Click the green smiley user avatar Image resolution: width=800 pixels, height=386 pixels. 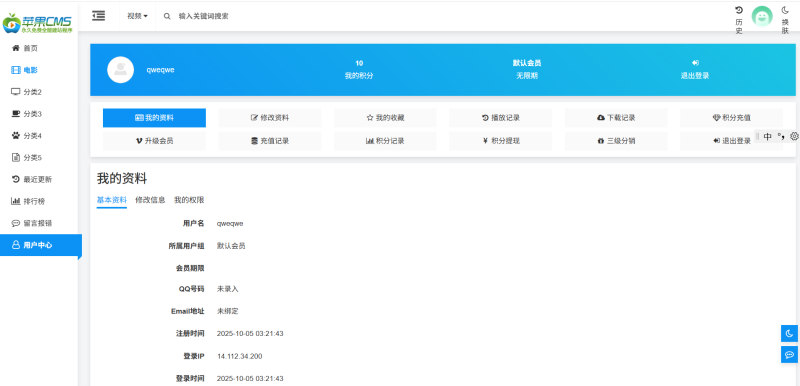click(x=762, y=17)
